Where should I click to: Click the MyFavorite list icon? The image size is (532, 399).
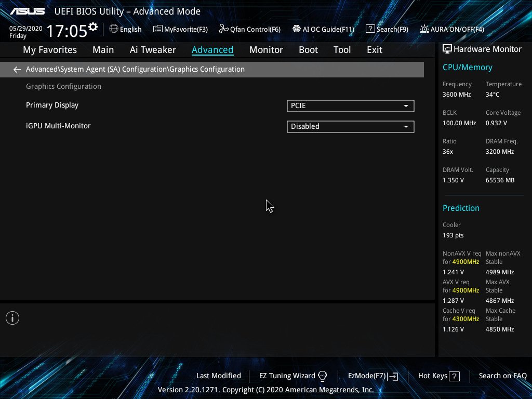[158, 29]
